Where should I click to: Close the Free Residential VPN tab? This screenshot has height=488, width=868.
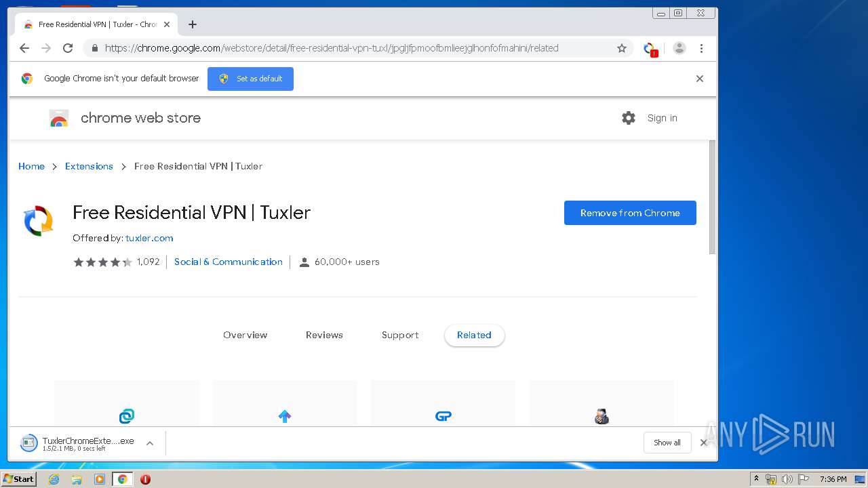pos(167,24)
